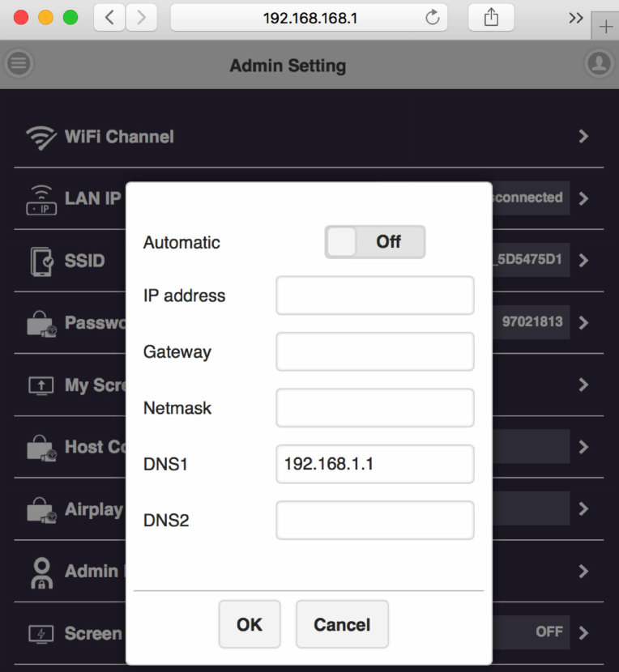The height and width of the screenshot is (672, 619).
Task: Open the hamburger menu icon
Action: [19, 63]
